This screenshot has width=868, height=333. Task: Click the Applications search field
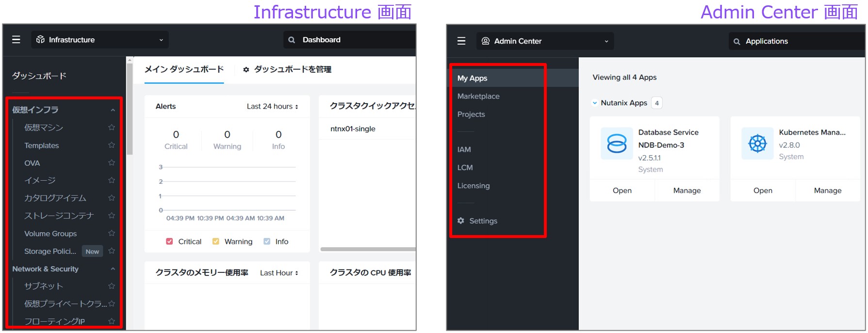[x=797, y=41]
